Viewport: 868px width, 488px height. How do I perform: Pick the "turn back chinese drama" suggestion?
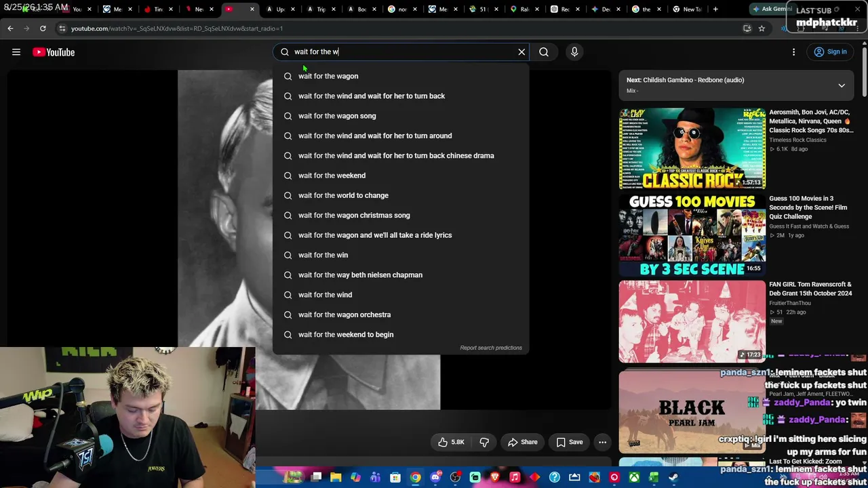[400, 156]
